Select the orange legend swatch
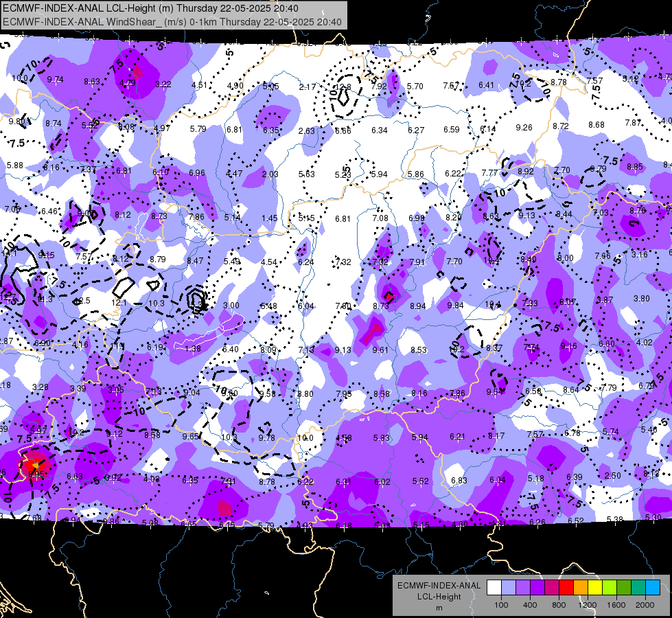 point(581,587)
